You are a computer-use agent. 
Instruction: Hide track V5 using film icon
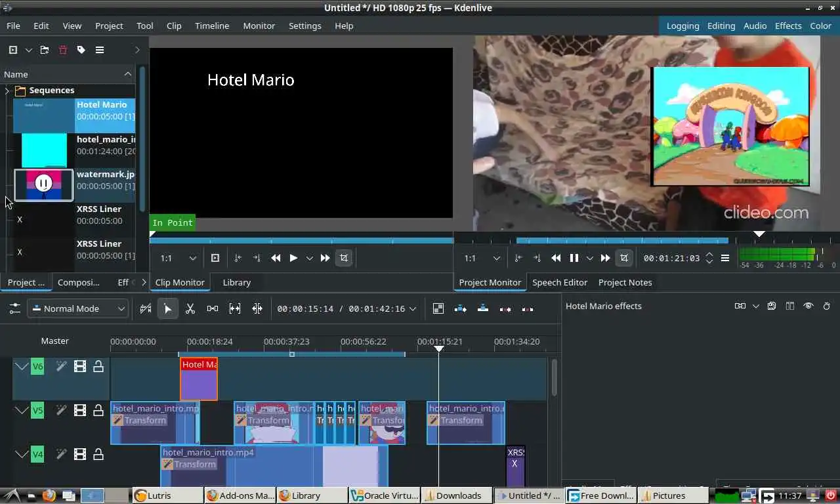80,410
